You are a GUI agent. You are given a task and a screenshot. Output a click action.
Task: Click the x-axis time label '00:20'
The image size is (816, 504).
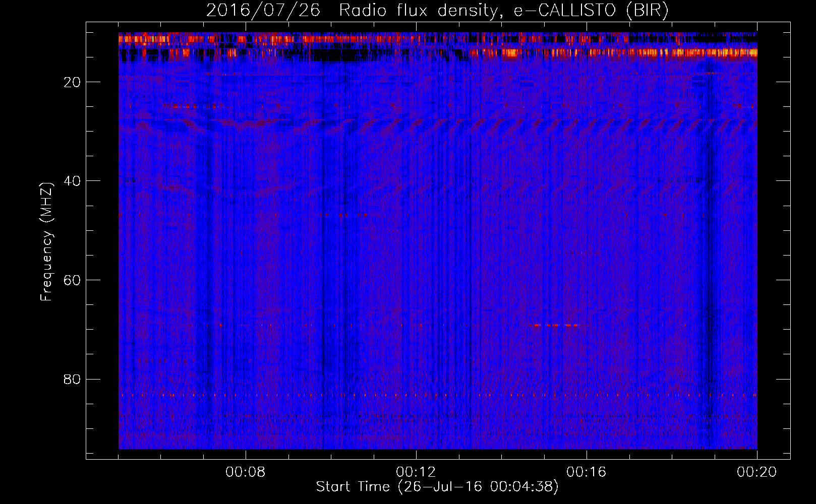pyautogui.click(x=757, y=472)
